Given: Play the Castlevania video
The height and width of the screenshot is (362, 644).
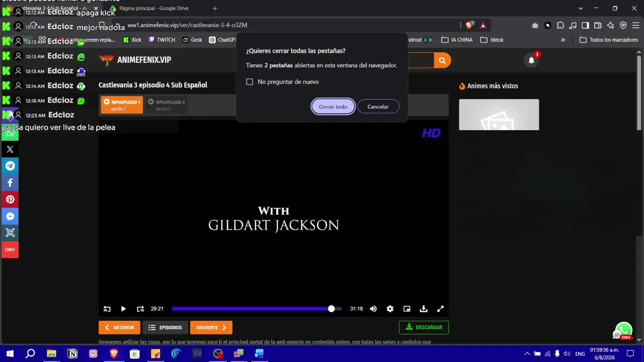Looking at the screenshot, I should click(x=123, y=309).
